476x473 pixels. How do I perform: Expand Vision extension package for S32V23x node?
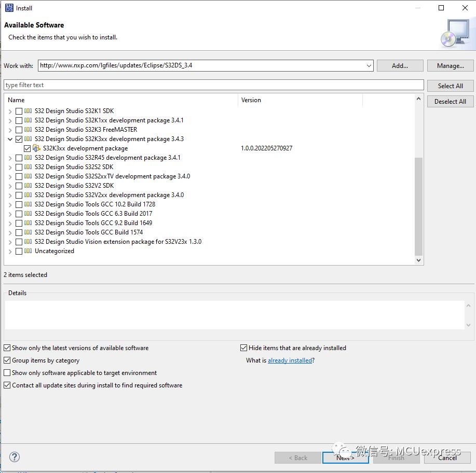pos(10,242)
